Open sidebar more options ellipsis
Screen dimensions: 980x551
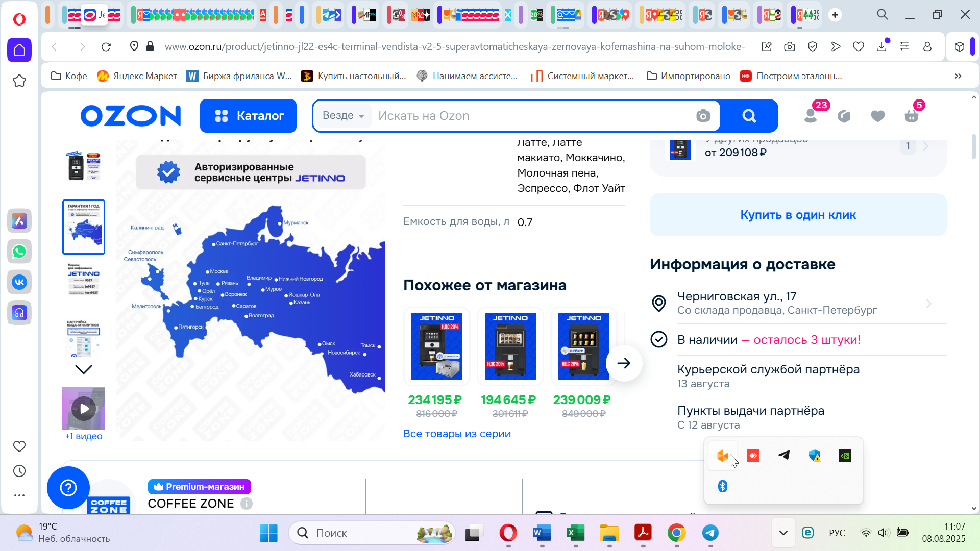(x=19, y=495)
